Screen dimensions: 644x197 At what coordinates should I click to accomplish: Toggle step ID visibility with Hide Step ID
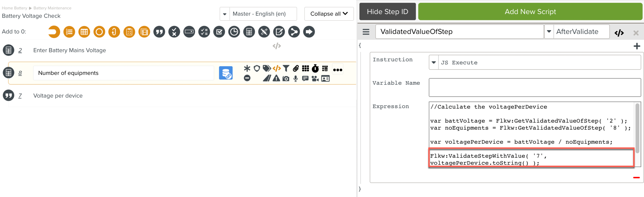coord(387,12)
